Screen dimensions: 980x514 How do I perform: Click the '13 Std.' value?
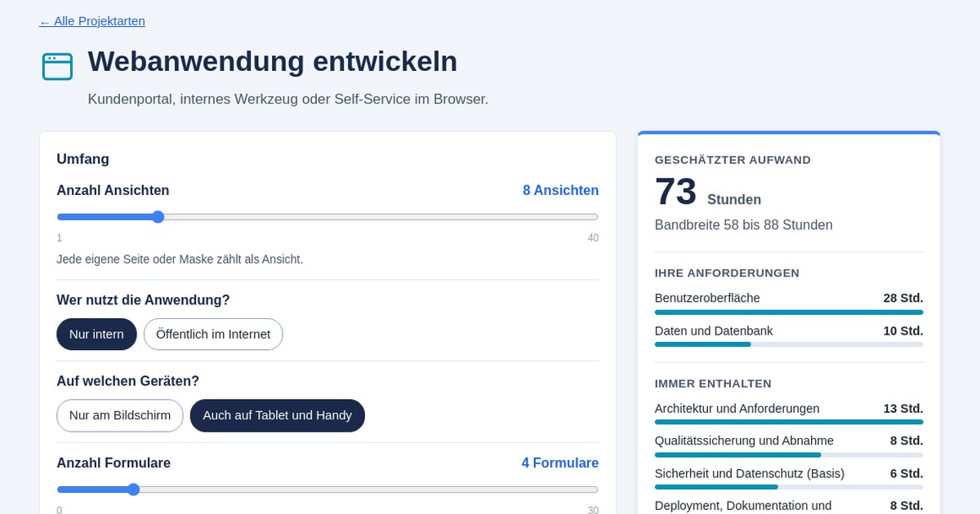click(903, 409)
